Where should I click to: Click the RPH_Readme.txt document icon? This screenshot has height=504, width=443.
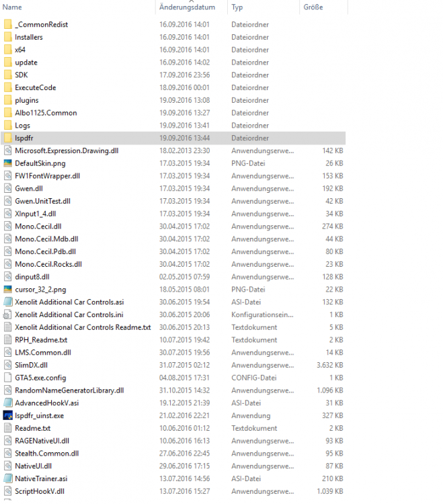point(7,340)
